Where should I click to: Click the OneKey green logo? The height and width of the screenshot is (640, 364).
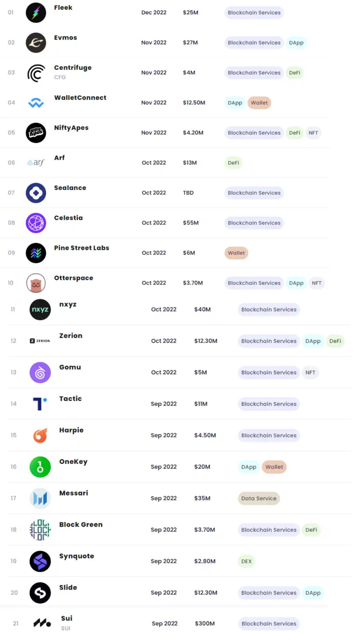click(x=40, y=467)
